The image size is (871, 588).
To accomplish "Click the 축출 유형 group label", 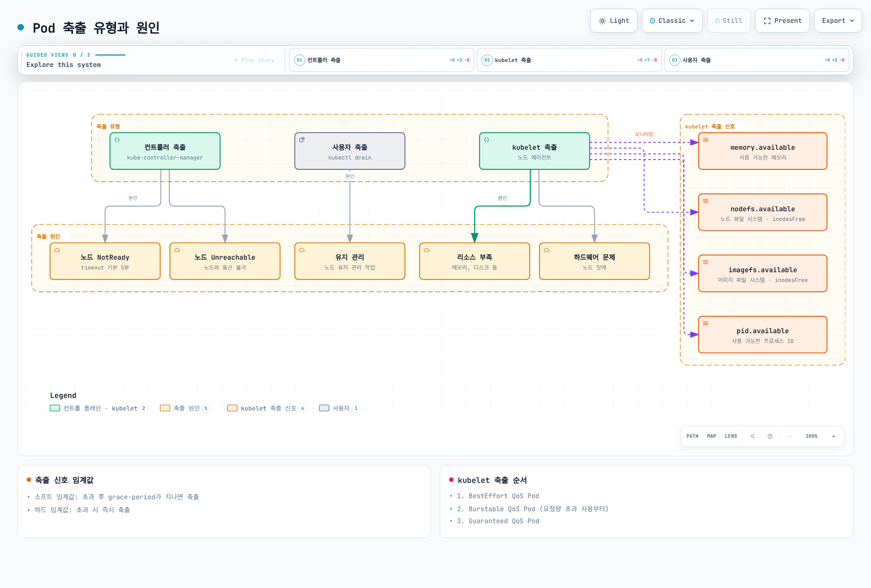I will click(x=108, y=126).
